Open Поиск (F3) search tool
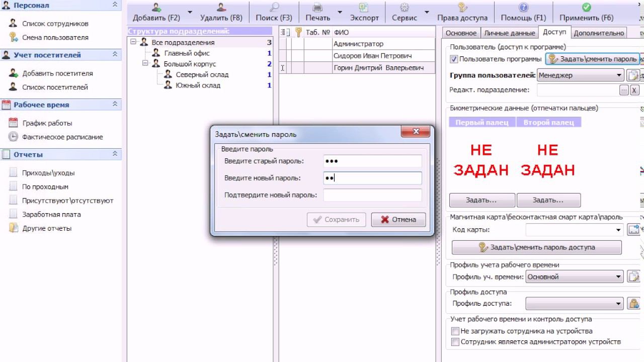The height and width of the screenshot is (362, 644). point(274,13)
